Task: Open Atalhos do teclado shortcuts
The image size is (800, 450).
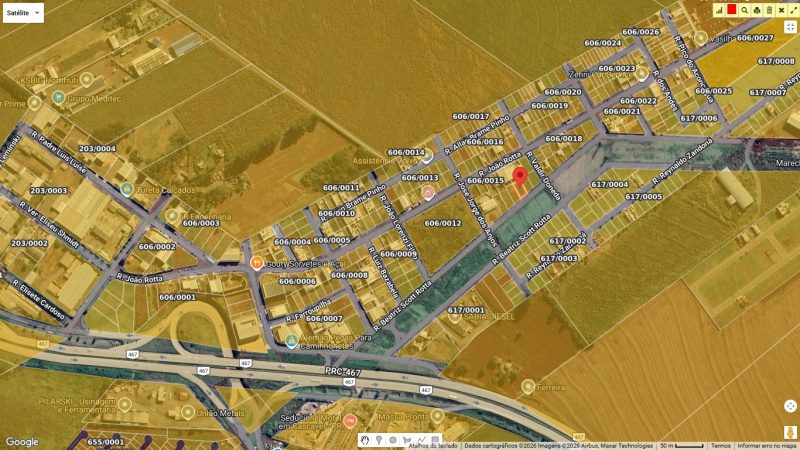Action: [433, 446]
